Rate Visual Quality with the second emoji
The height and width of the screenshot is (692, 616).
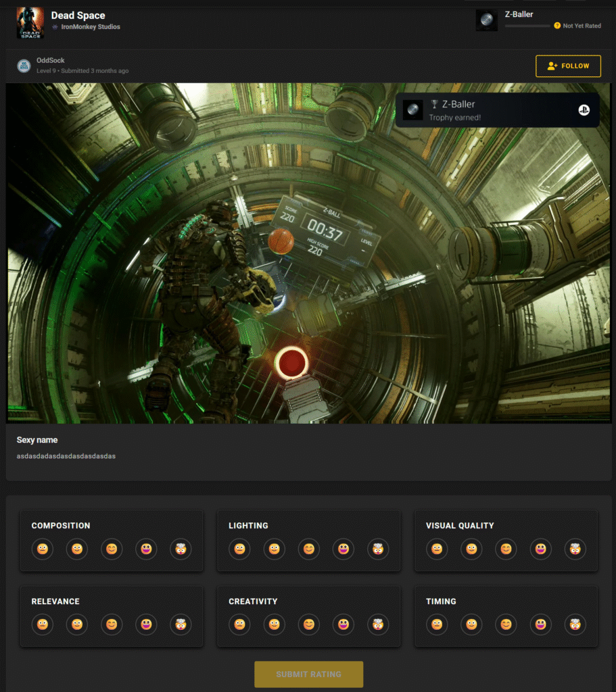471,549
